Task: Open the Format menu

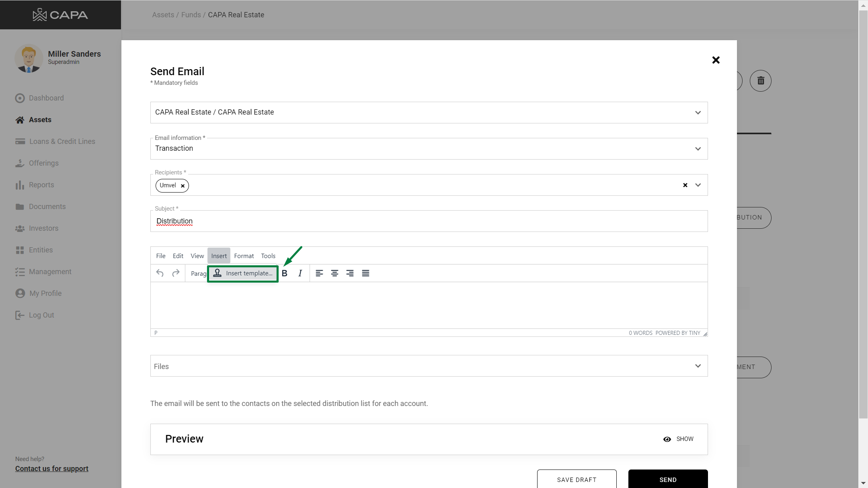Action: coord(244,256)
